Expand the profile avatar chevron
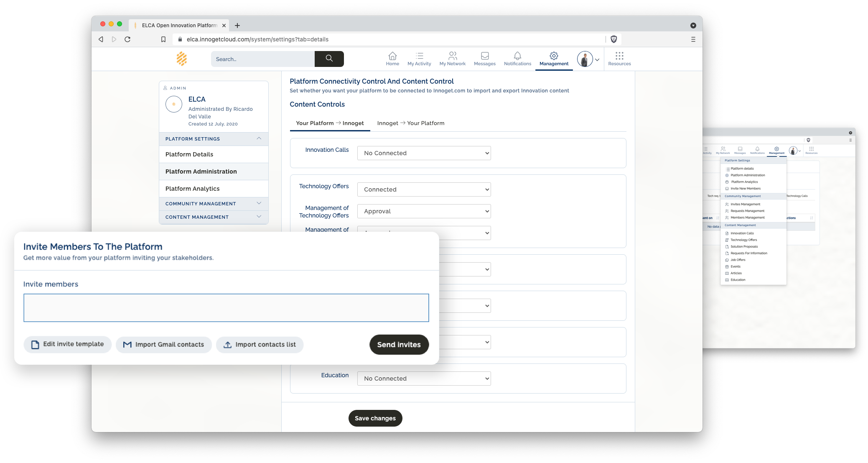The image size is (868, 463). (597, 60)
